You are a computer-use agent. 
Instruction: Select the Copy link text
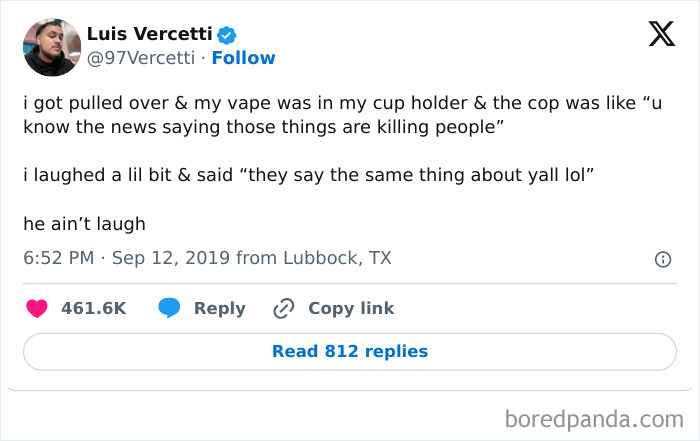pyautogui.click(x=351, y=308)
